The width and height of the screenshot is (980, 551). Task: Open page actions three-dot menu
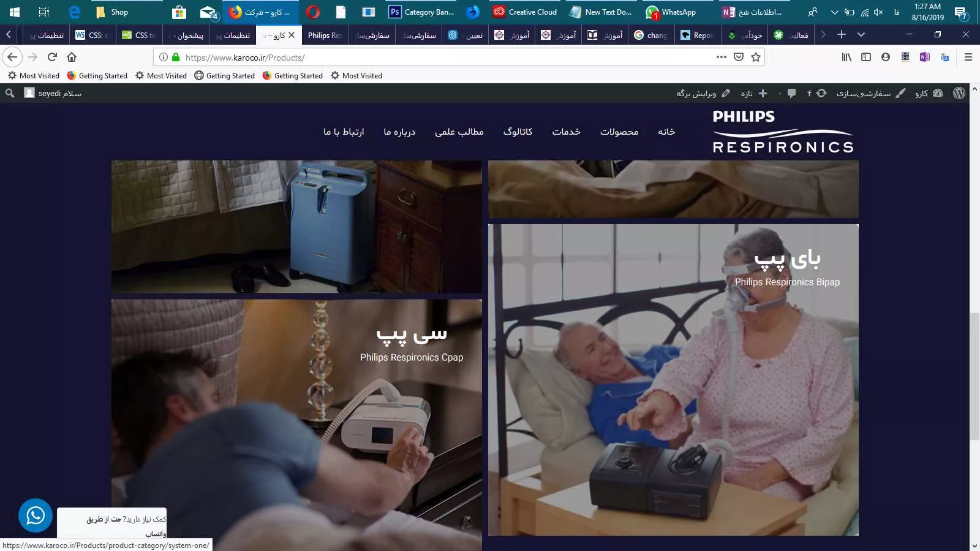tap(722, 57)
